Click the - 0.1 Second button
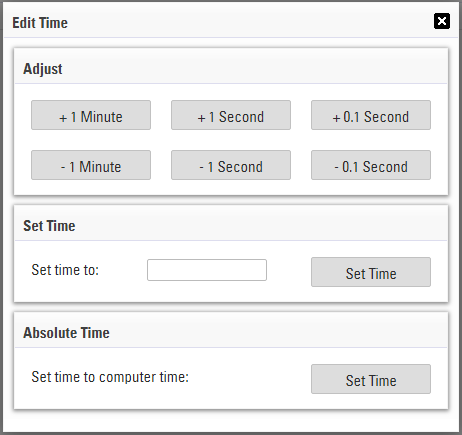This screenshot has width=462, height=435. click(x=371, y=165)
